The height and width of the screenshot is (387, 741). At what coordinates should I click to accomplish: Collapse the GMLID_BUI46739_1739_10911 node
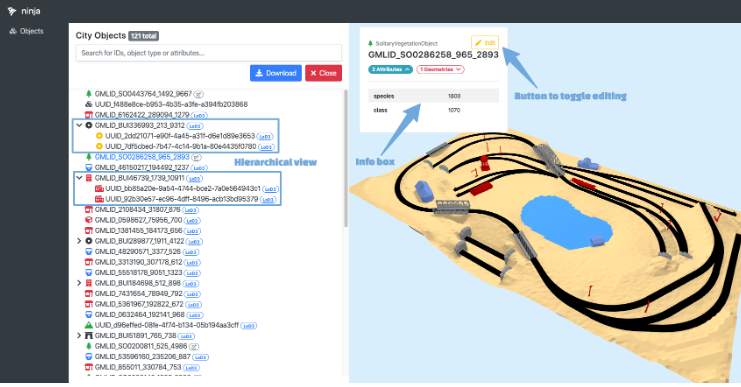tap(79, 178)
